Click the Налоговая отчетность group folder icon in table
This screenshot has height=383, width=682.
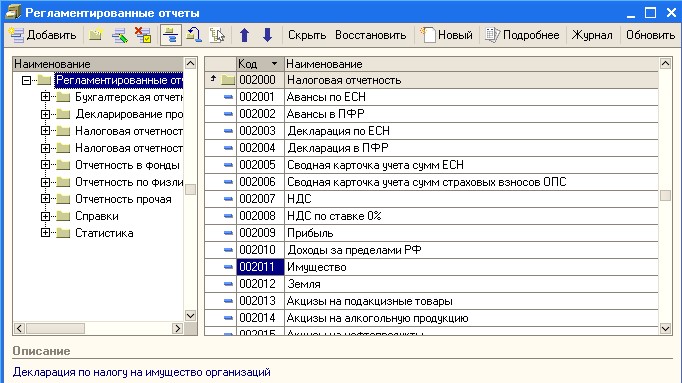click(228, 80)
